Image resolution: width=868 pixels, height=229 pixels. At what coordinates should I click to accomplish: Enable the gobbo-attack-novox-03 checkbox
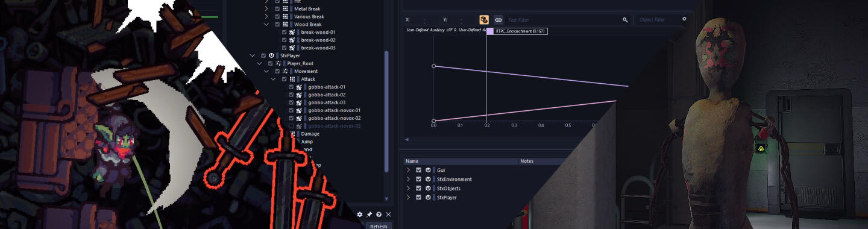(291, 126)
